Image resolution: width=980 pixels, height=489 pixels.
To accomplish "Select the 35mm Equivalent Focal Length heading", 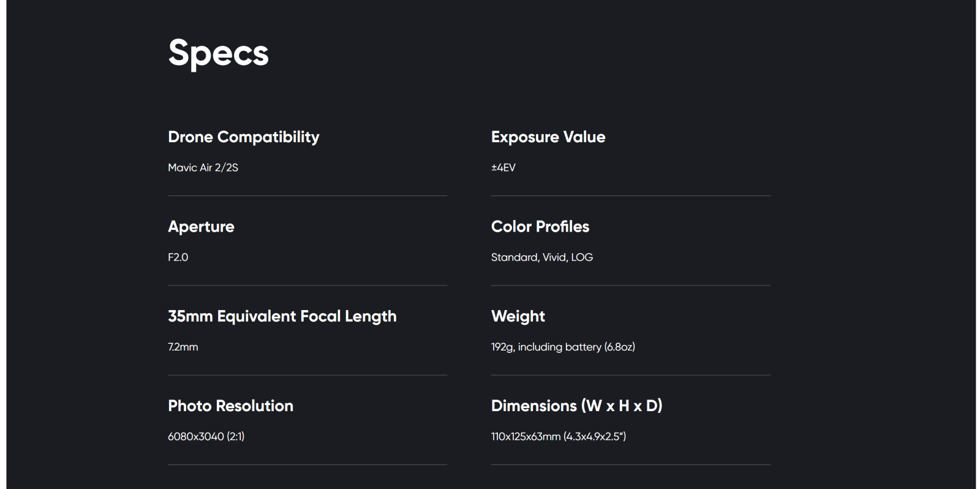I will point(282,316).
